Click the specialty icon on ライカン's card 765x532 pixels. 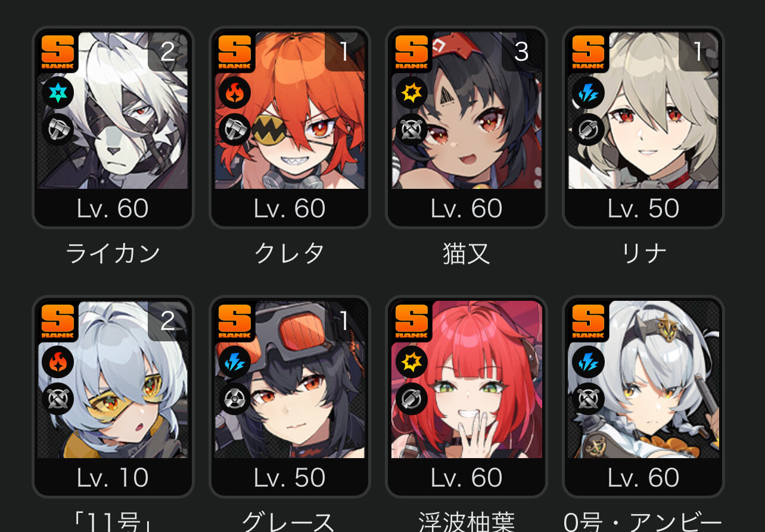(58, 130)
